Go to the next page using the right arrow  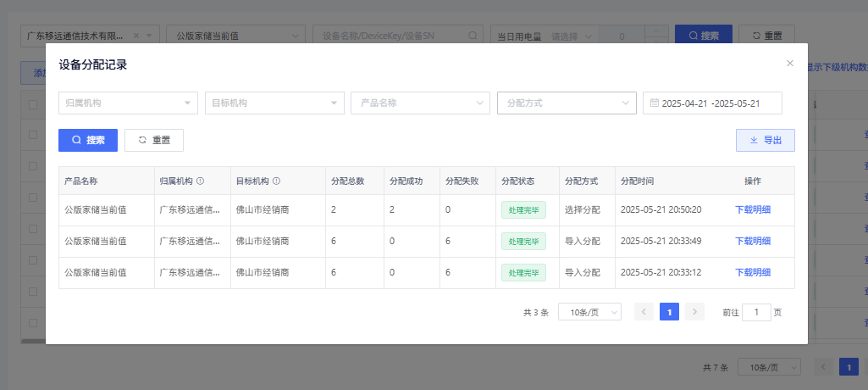694,312
